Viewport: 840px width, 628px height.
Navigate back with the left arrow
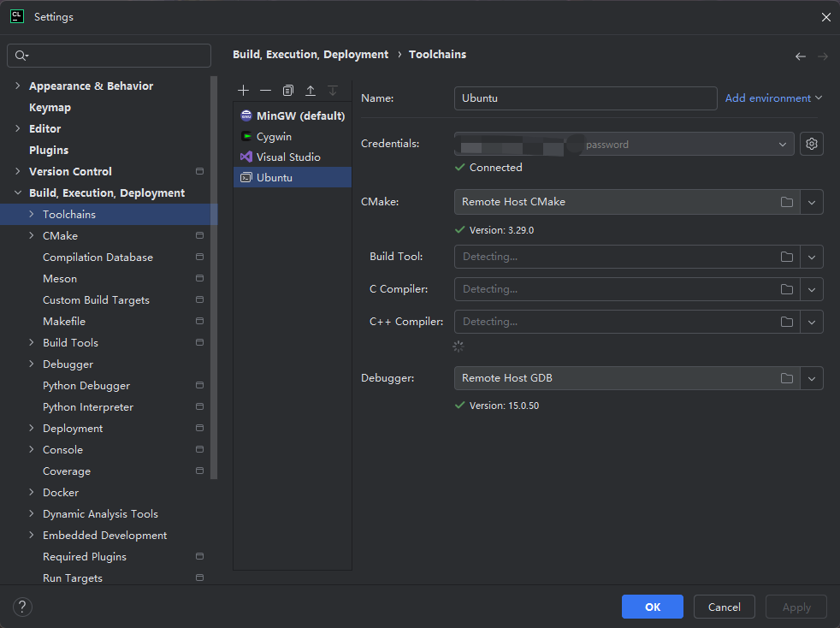[x=801, y=56]
